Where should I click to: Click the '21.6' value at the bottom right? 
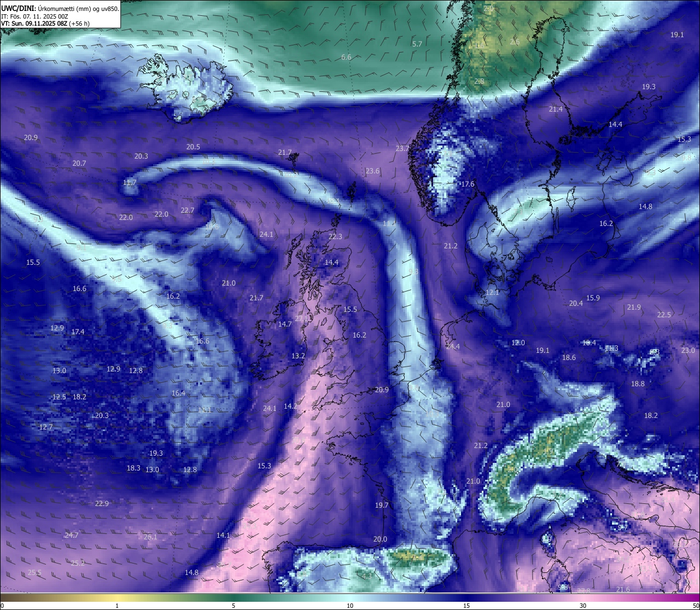[623, 590]
